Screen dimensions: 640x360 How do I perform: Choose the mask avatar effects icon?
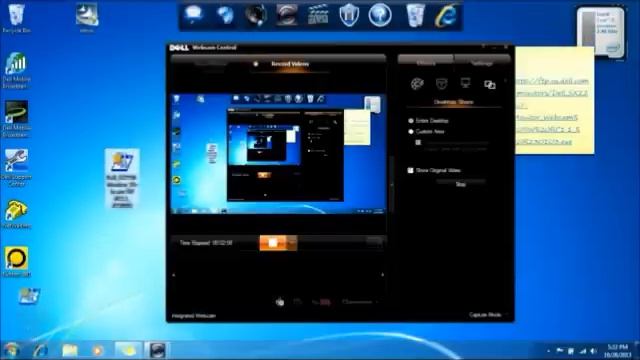441,84
